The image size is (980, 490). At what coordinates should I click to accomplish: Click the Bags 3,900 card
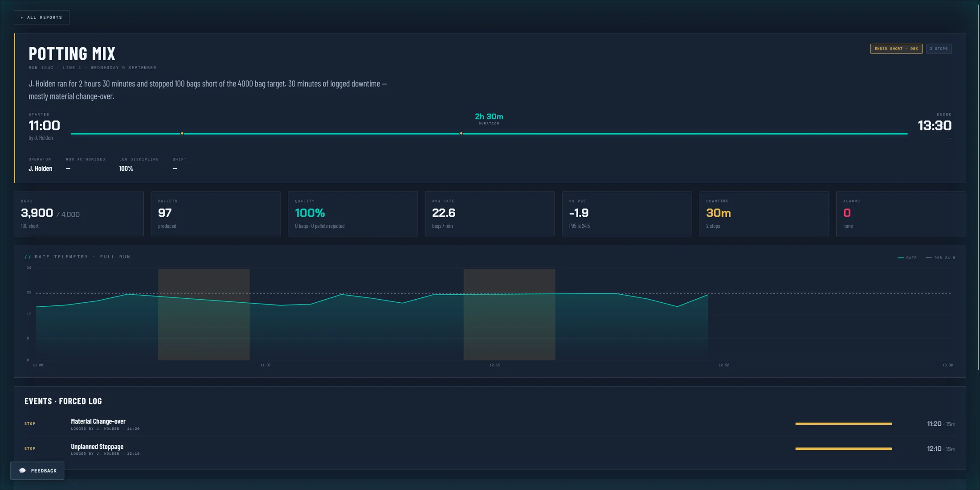point(79,214)
